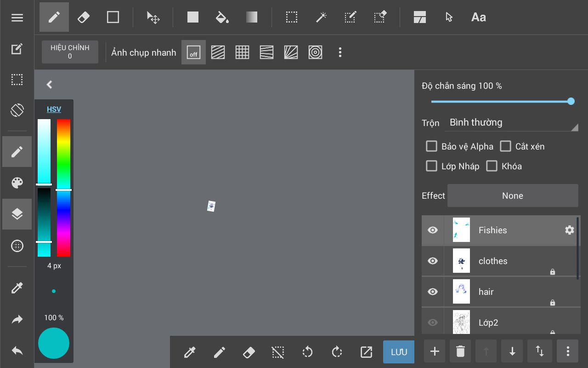Collapse the panel with the left chevron
588x368 pixels.
(50, 84)
